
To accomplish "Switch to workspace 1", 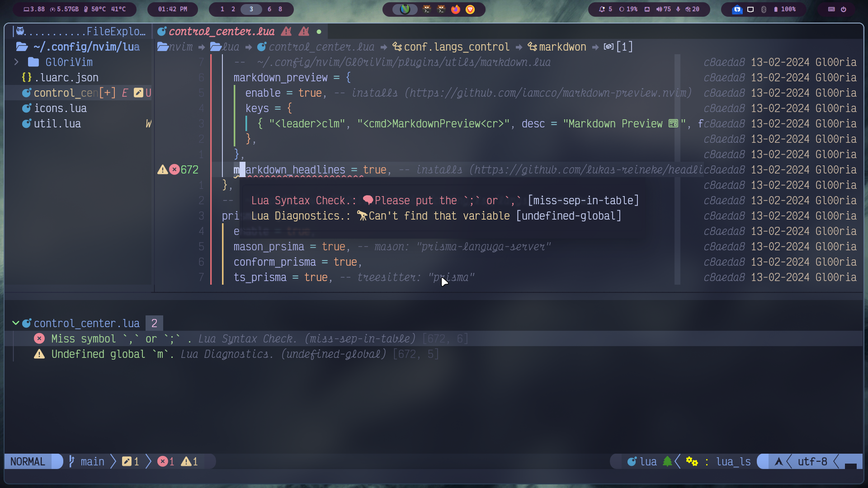I will click(x=222, y=9).
